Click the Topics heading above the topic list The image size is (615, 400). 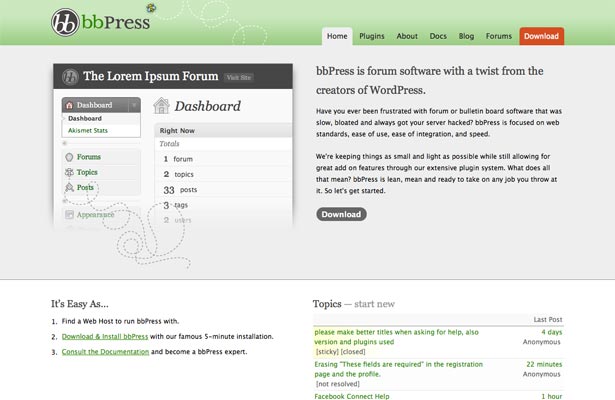[x=327, y=304]
